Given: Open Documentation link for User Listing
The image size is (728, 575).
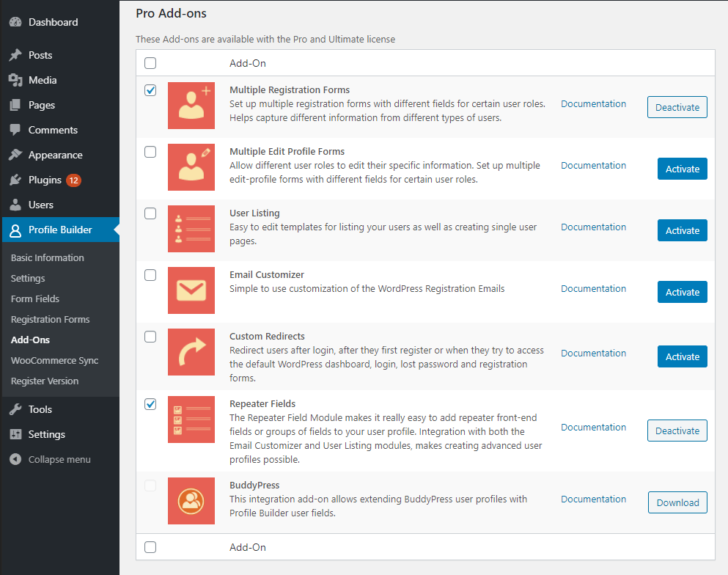Looking at the screenshot, I should point(593,227).
